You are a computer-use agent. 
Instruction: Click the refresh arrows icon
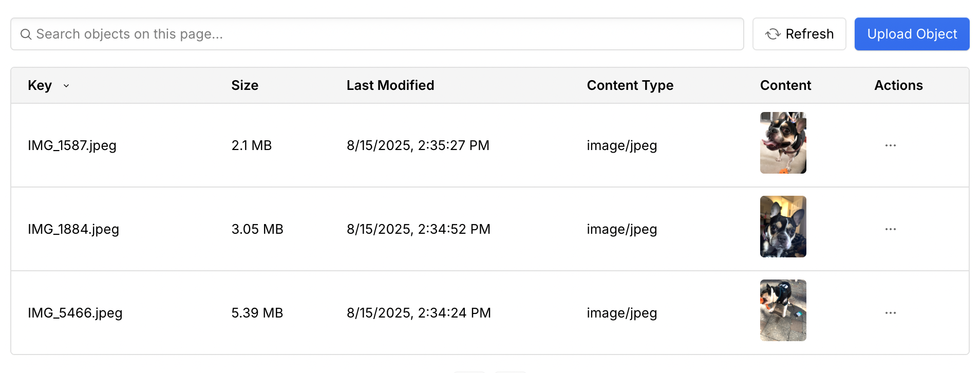coord(772,34)
